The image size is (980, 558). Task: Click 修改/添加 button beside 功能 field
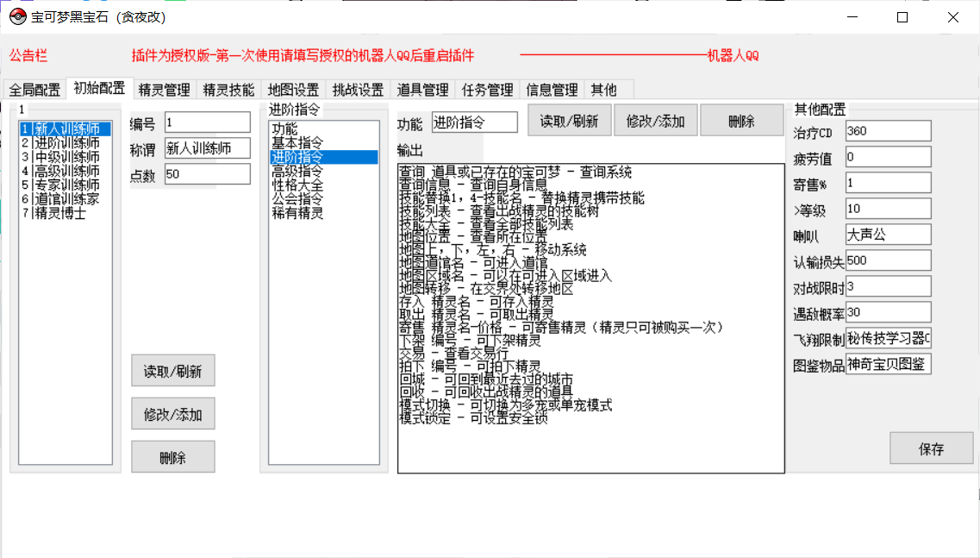coord(655,122)
